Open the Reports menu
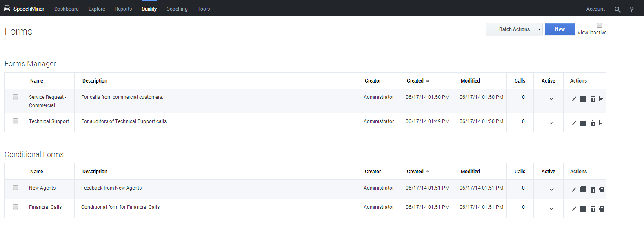 123,9
